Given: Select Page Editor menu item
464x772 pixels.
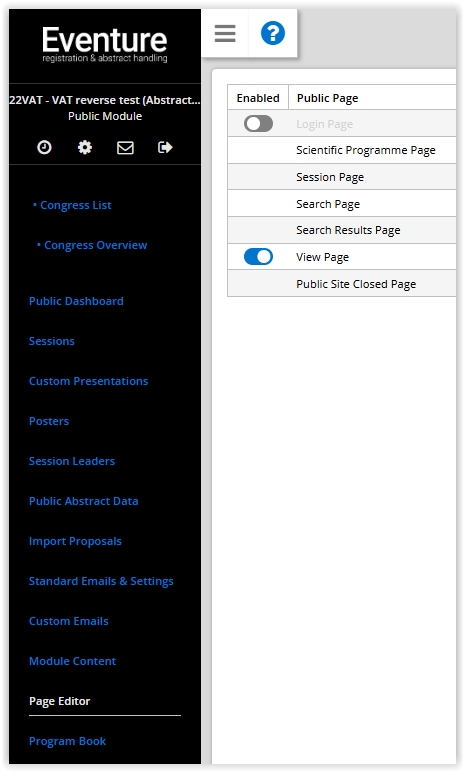Looking at the screenshot, I should coord(60,701).
